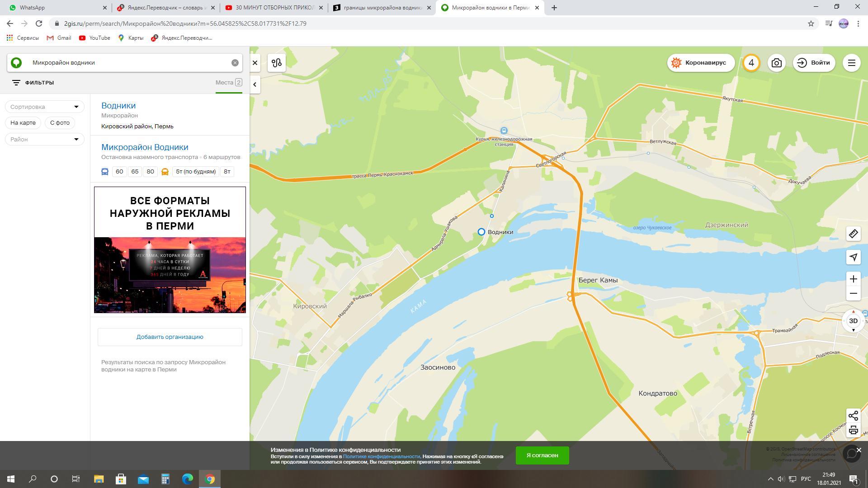Open the Водники микрорайон result link
Image resolution: width=868 pixels, height=488 pixels.
pos(118,106)
